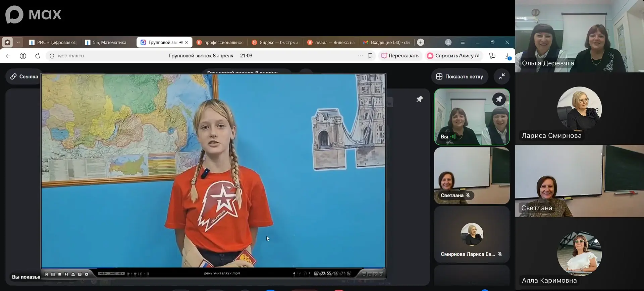Skip to next track in player
This screenshot has width=644, height=291.
coord(66,274)
